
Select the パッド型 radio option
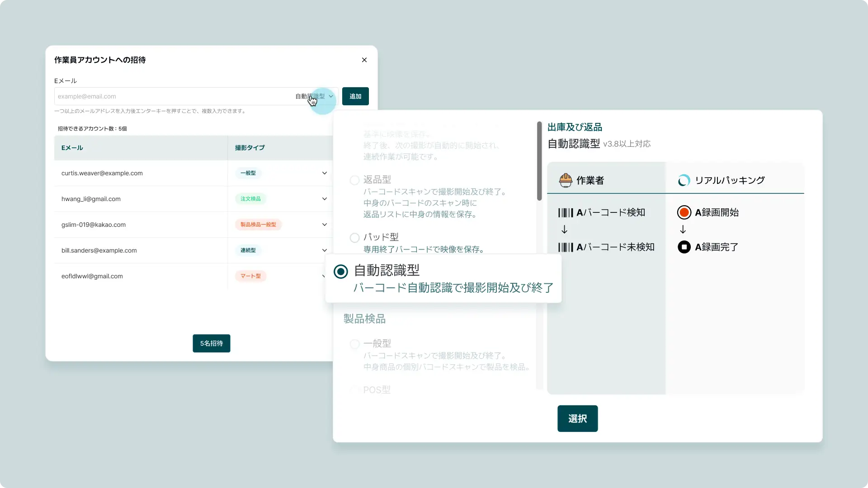355,238
